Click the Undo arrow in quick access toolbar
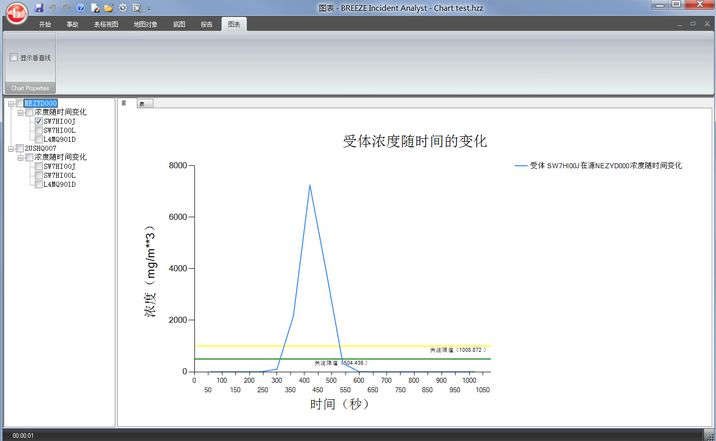 53,8
